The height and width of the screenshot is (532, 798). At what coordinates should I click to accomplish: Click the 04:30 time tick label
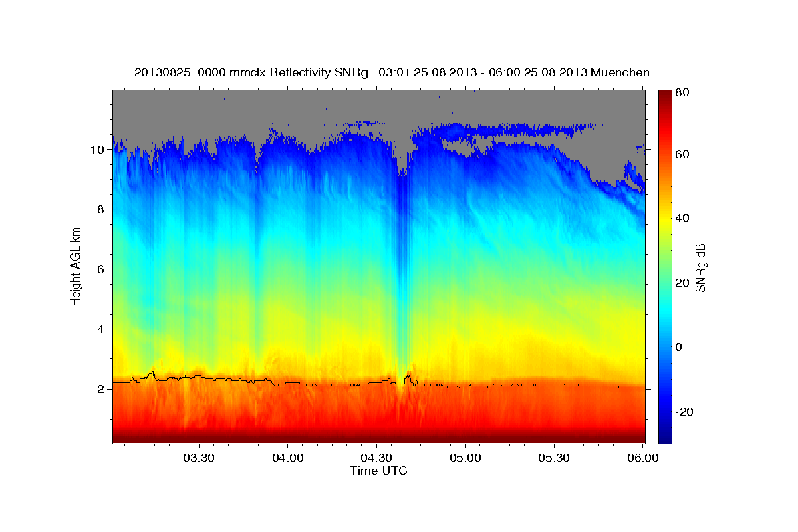pos(376,458)
